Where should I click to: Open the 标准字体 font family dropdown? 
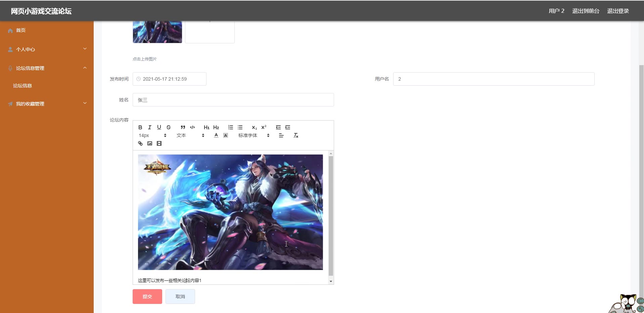(x=254, y=135)
